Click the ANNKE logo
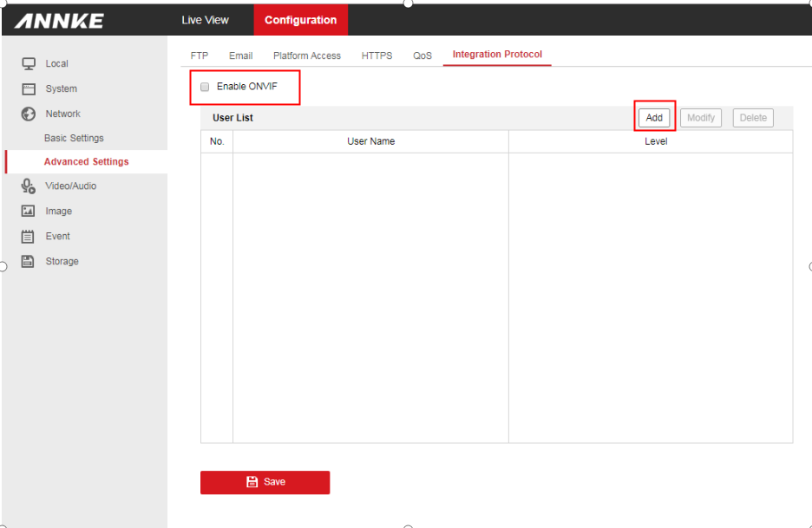812x528 pixels. click(59, 21)
